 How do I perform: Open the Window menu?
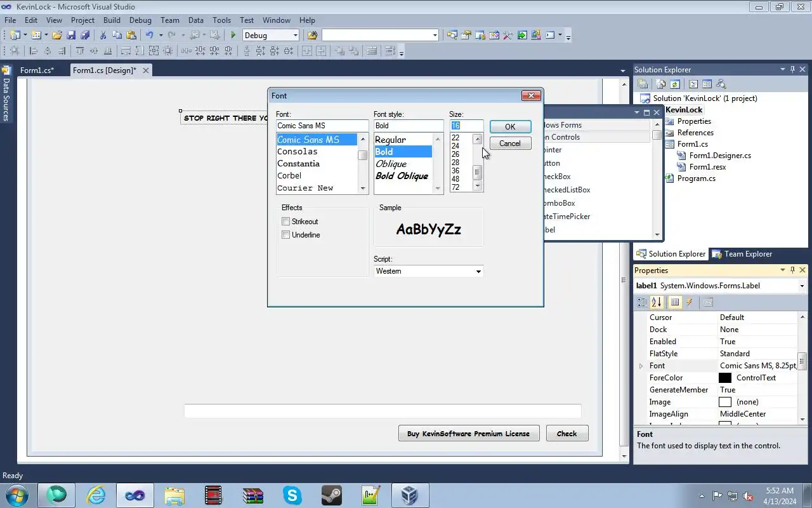point(277,20)
